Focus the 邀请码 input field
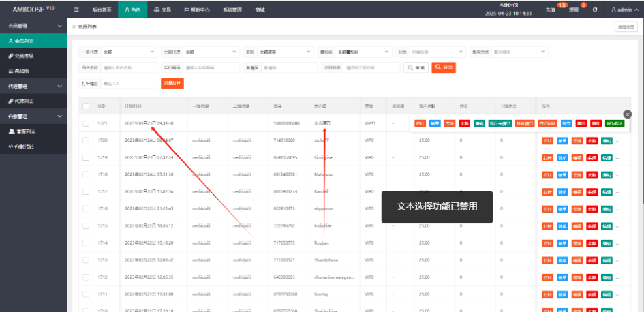This screenshot has width=644, height=312. [289, 67]
